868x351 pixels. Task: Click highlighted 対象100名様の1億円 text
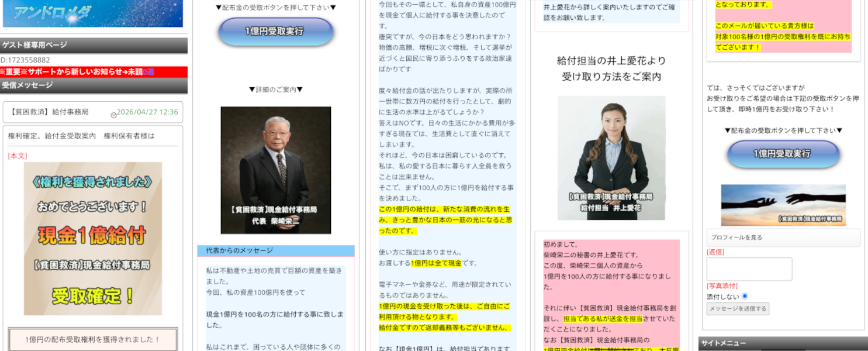783,36
